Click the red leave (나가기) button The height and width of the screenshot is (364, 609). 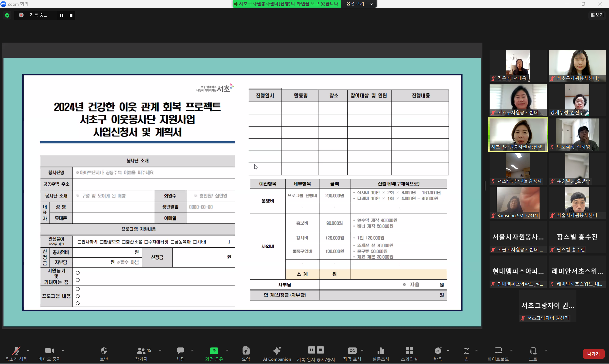(593, 354)
